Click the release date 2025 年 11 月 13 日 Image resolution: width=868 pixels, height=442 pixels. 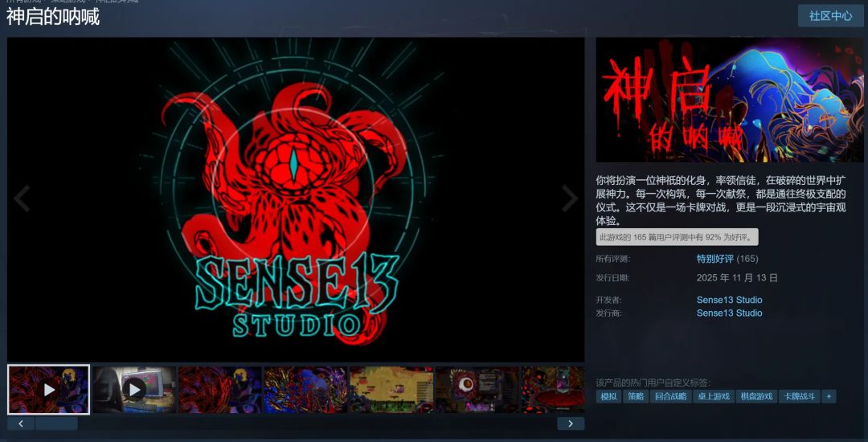[x=737, y=278]
